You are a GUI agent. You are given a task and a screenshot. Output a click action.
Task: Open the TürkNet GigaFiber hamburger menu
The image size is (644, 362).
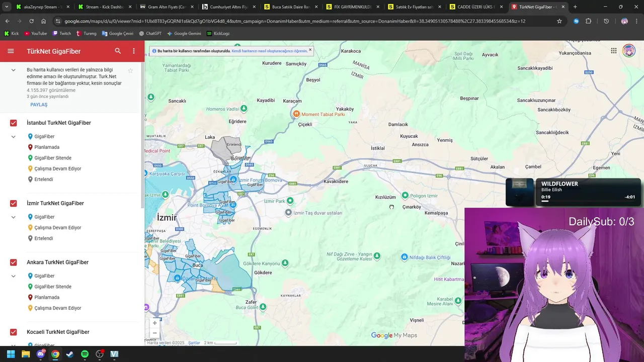[11, 51]
